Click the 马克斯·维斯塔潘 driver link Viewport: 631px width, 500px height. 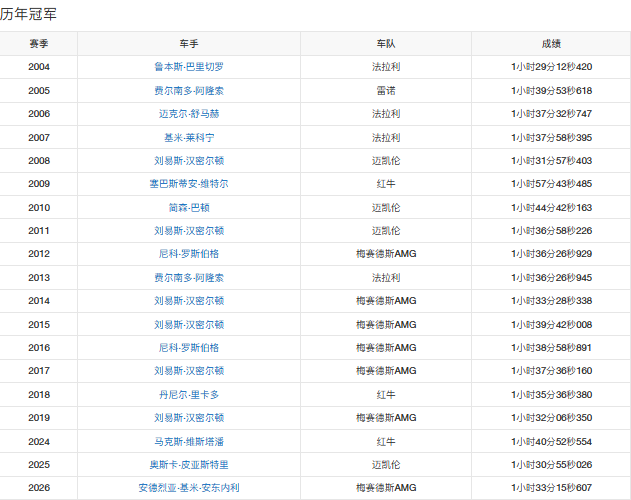(189, 442)
